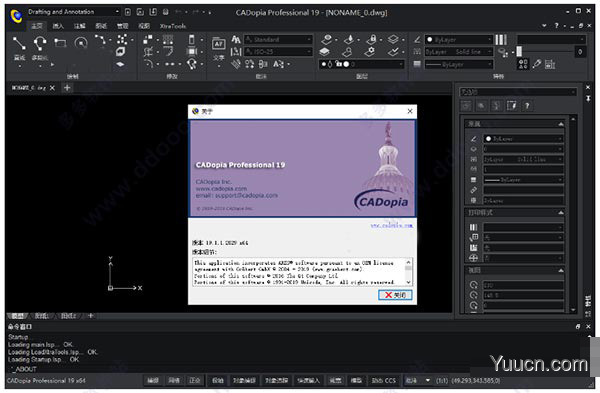This screenshot has width=600, height=393.
Task: Toggle 模型 model button in status bar
Action: tap(356, 380)
